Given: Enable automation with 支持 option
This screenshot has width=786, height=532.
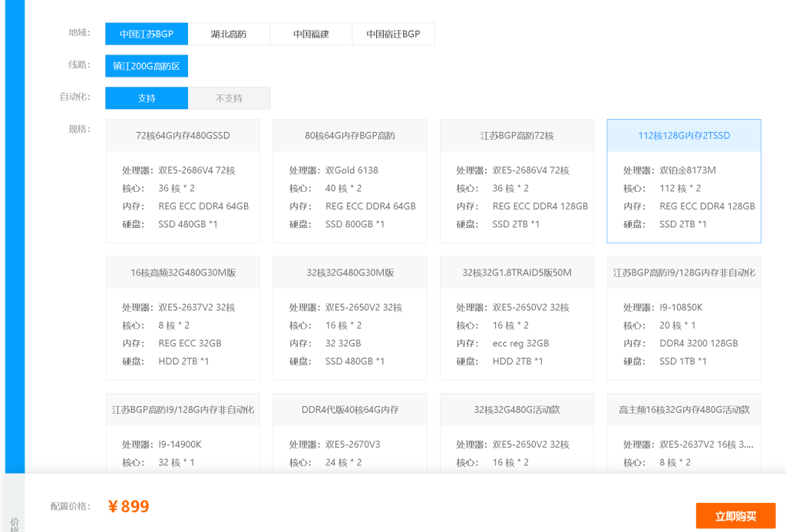Looking at the screenshot, I should pos(147,98).
